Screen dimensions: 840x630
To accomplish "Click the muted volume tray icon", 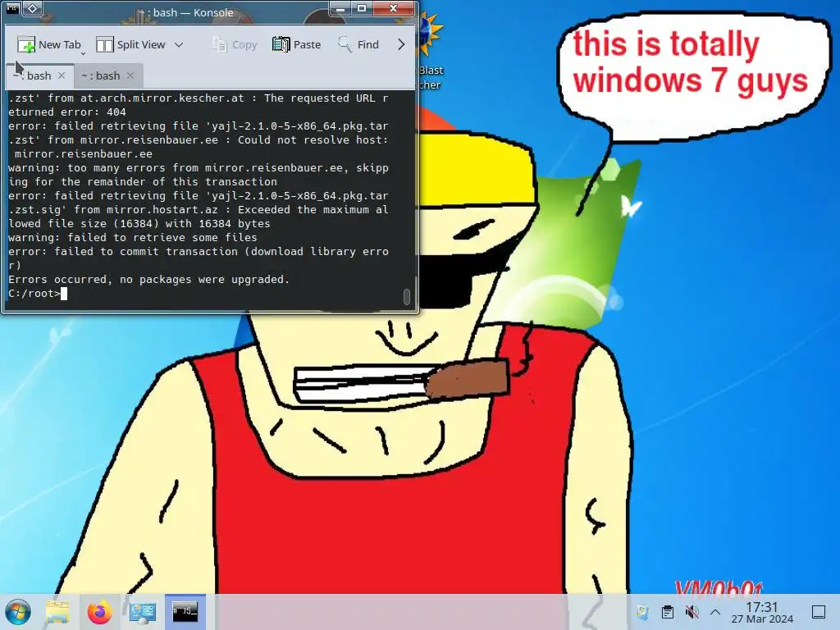I will click(x=692, y=612).
